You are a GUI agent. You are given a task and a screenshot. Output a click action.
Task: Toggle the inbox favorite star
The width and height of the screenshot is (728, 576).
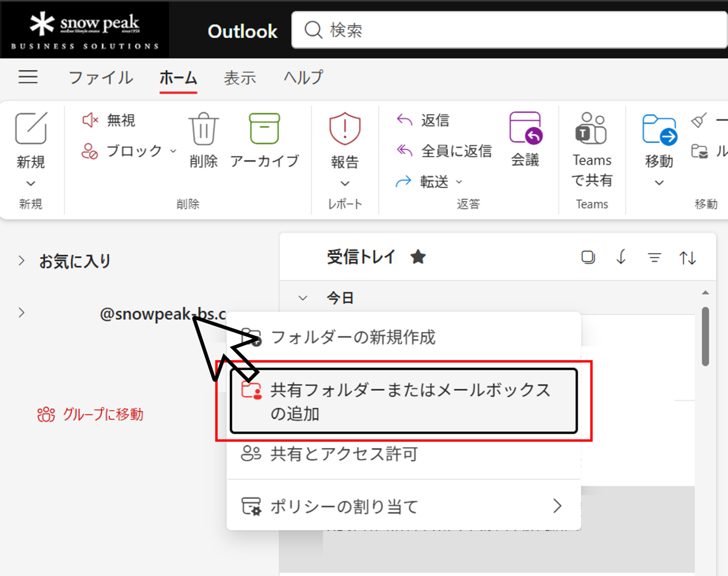click(418, 257)
